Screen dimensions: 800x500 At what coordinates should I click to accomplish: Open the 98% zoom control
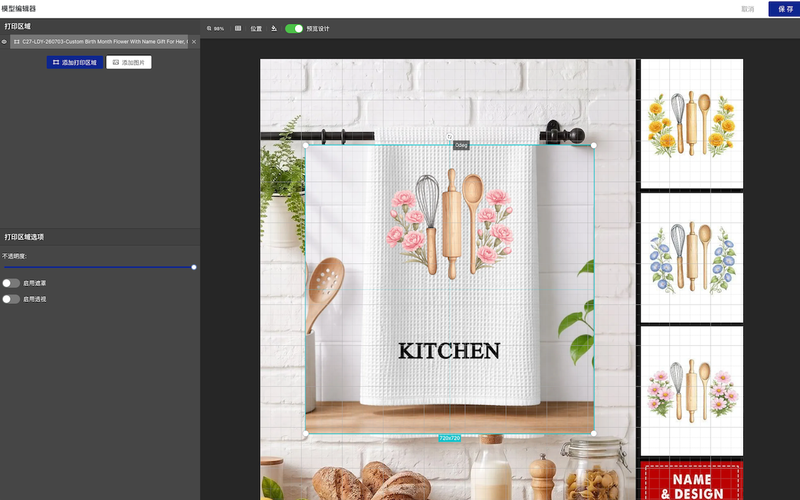(215, 29)
